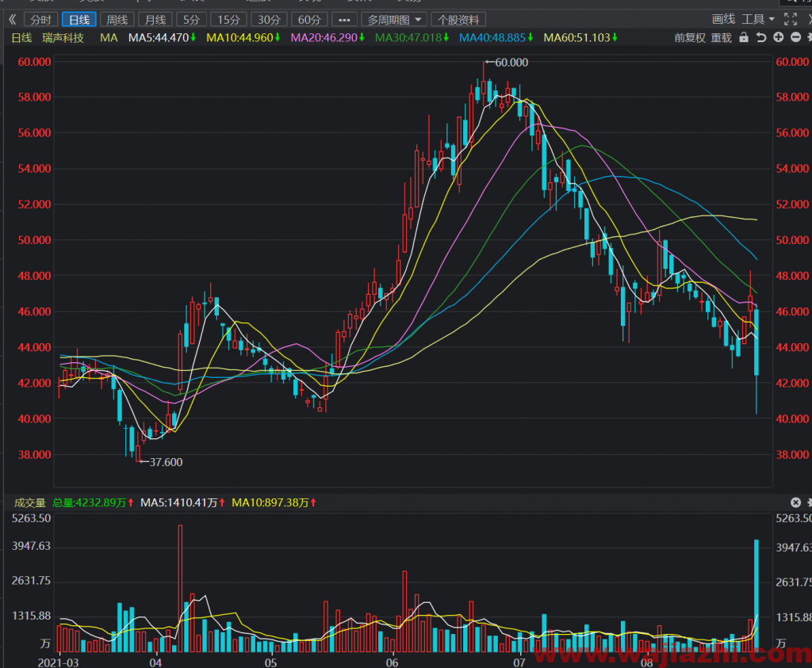The image size is (812, 668).
Task: Select the 日线 daily chart tab
Action: coord(79,20)
